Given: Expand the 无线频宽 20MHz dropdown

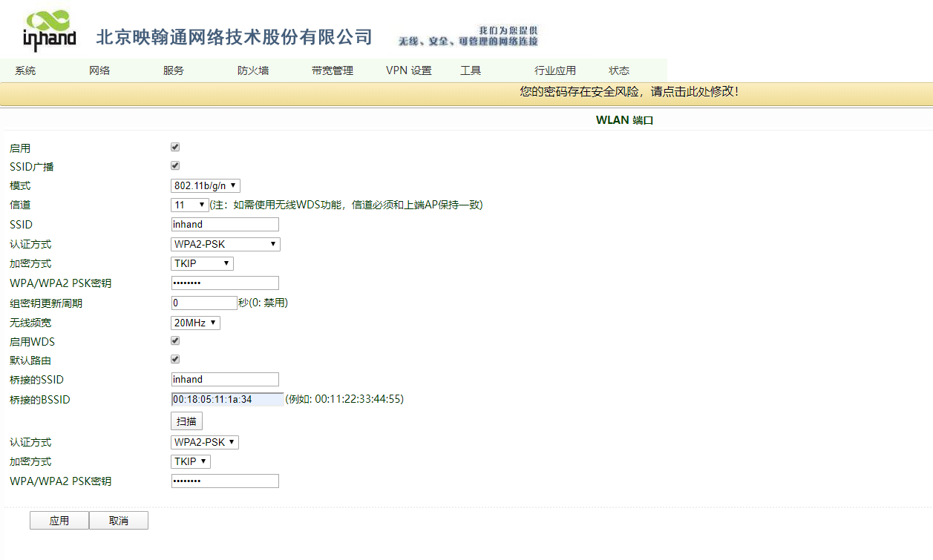Looking at the screenshot, I should pos(195,323).
